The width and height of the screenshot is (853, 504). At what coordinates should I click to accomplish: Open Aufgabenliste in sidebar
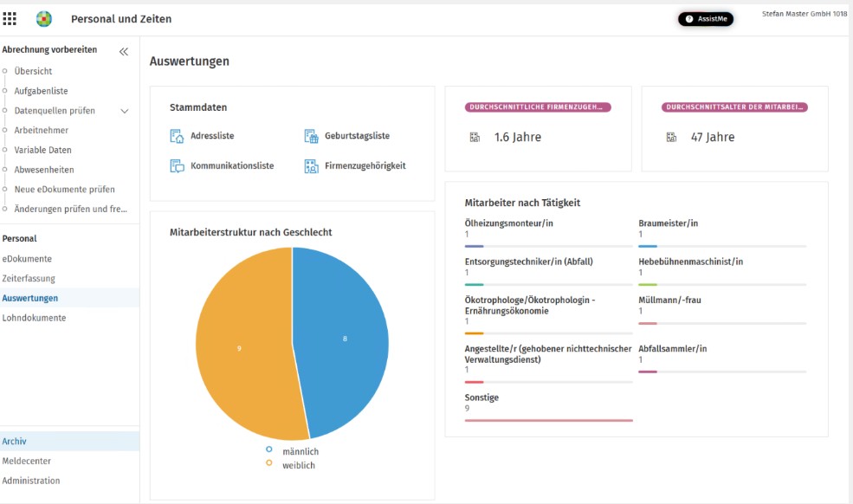tap(42, 91)
